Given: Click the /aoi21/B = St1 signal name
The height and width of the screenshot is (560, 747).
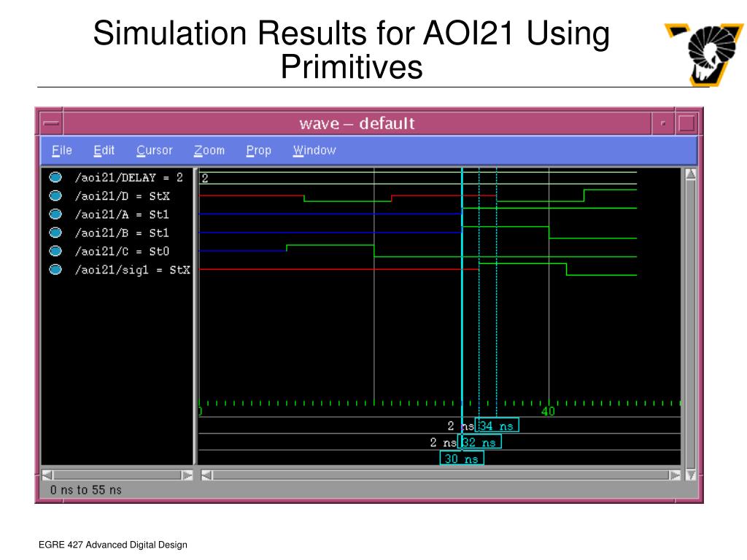Looking at the screenshot, I should pyautogui.click(x=122, y=233).
